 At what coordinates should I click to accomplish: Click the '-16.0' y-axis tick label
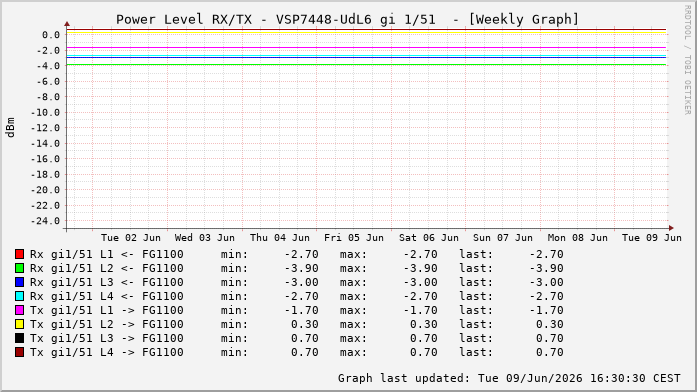coord(45,159)
